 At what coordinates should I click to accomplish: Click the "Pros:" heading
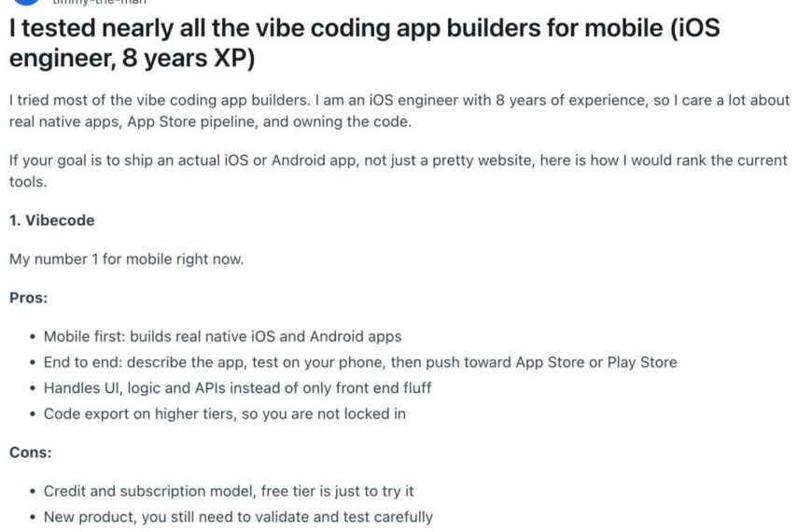pyautogui.click(x=28, y=297)
